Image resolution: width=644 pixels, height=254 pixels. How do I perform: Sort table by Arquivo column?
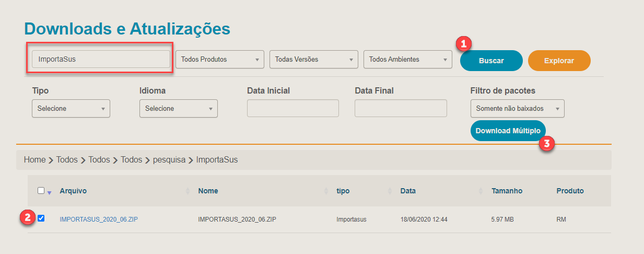point(73,191)
